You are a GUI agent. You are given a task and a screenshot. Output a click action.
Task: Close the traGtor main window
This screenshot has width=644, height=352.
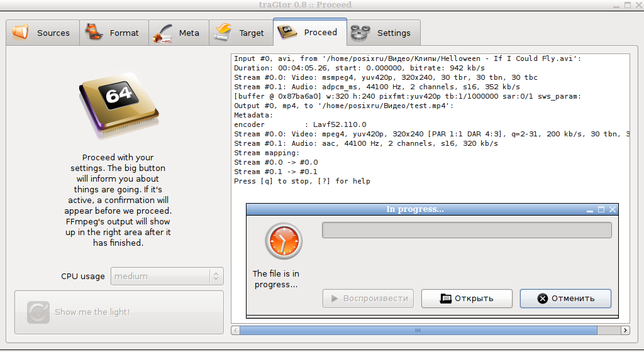[x=639, y=5]
